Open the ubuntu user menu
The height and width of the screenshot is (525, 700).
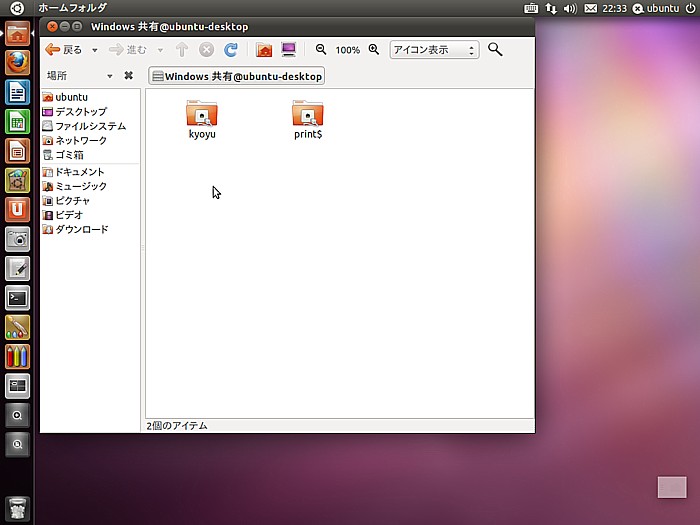pos(656,8)
